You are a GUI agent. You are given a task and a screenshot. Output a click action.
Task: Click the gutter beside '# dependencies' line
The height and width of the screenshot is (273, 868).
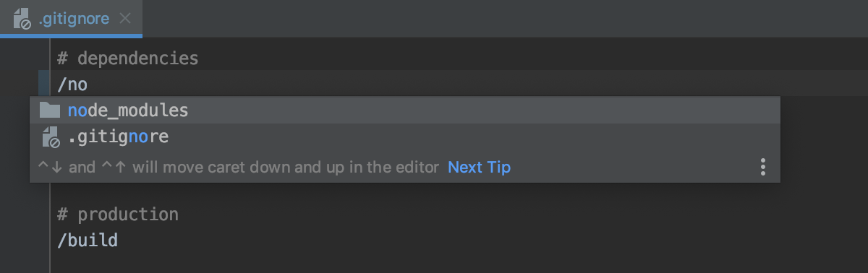pyautogui.click(x=25, y=58)
